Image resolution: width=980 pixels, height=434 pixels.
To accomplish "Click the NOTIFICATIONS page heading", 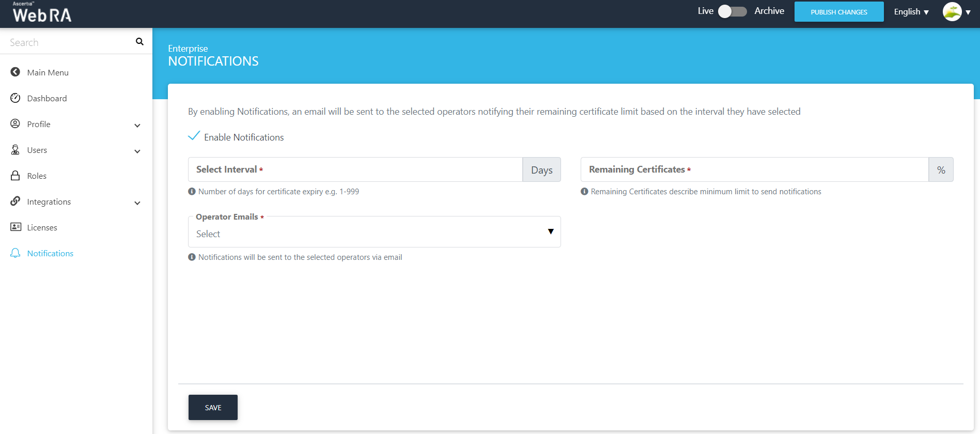I will tap(213, 61).
